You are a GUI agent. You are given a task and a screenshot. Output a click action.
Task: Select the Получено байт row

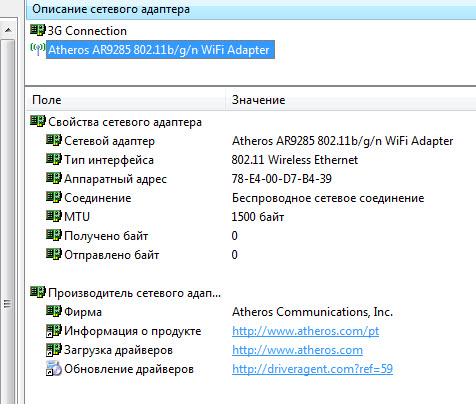pos(251,236)
